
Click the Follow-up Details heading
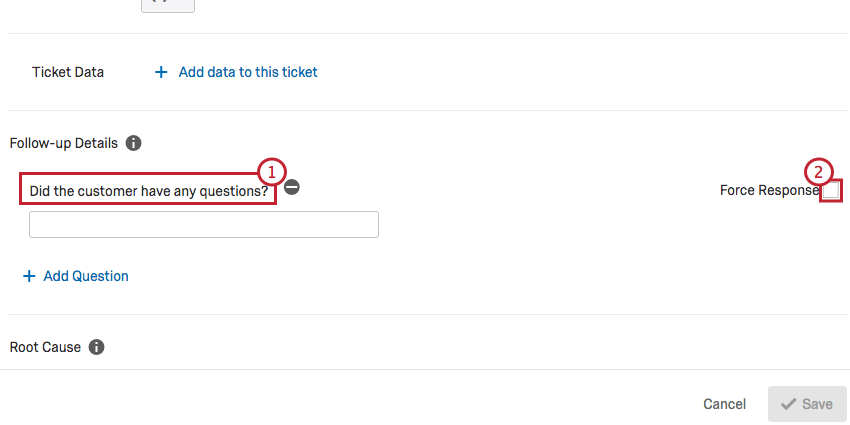click(64, 143)
